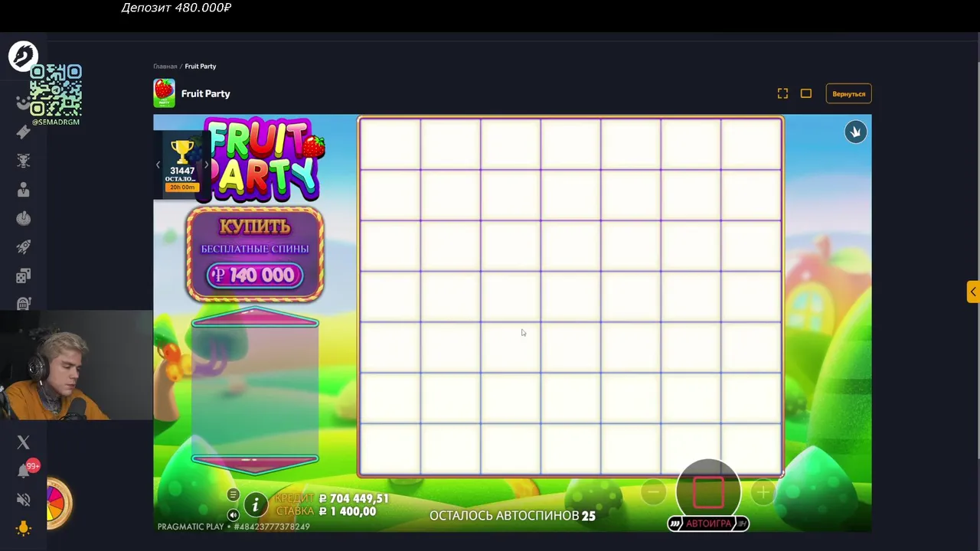Switch to theater view mode icon

pyautogui.click(x=806, y=93)
